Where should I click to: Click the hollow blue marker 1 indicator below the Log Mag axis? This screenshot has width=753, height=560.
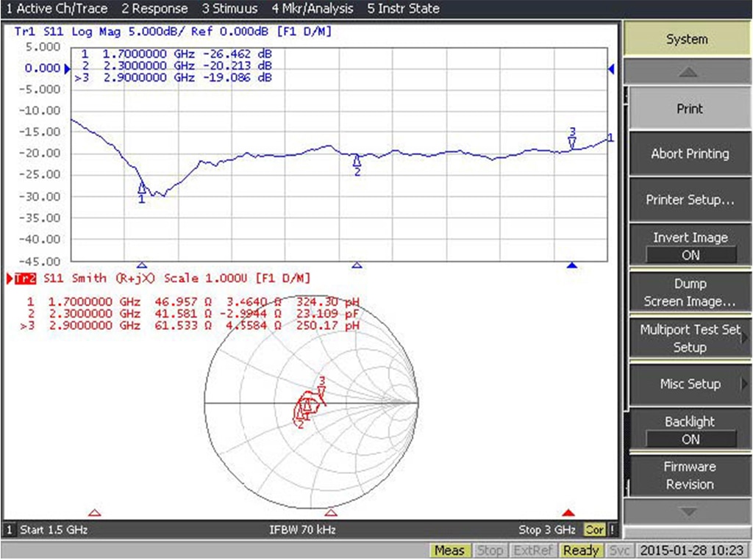(142, 265)
